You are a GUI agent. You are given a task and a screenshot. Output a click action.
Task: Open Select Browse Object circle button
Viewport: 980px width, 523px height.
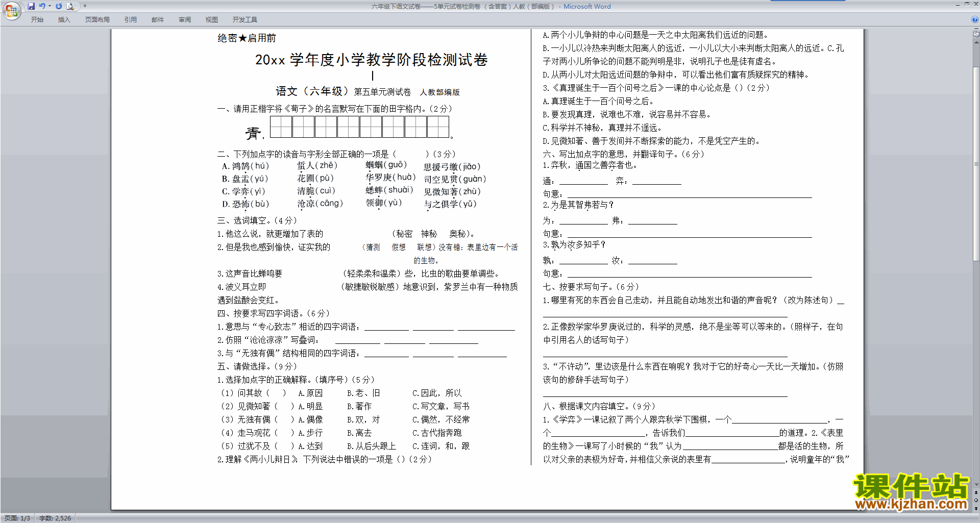(976, 500)
